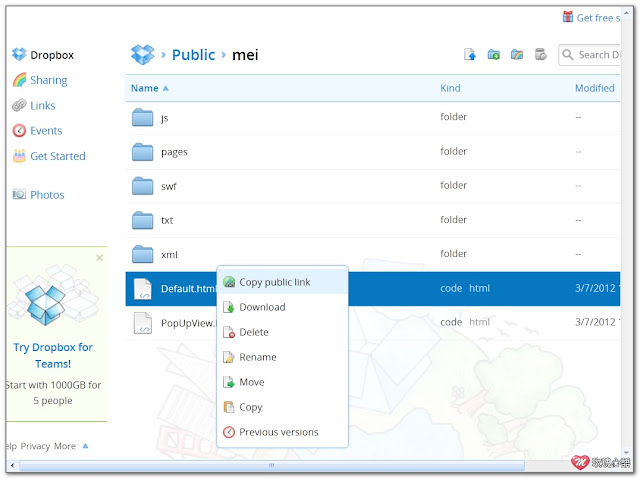Open the swf folder name
The height and width of the screenshot is (479, 640).
[169, 186]
